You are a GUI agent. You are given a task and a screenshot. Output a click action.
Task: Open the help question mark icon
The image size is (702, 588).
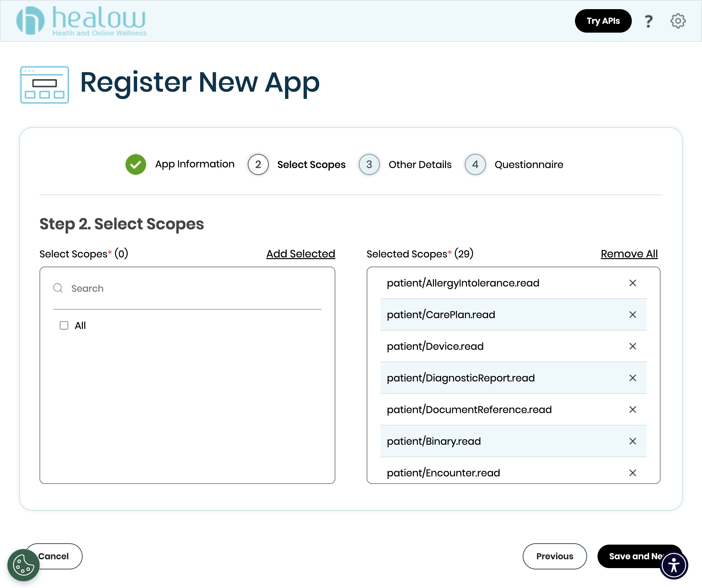click(648, 21)
